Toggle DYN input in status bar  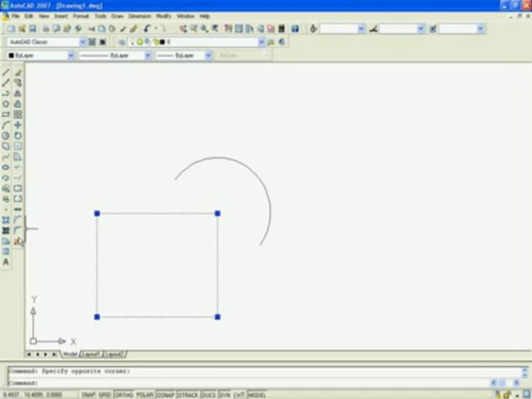pos(224,395)
